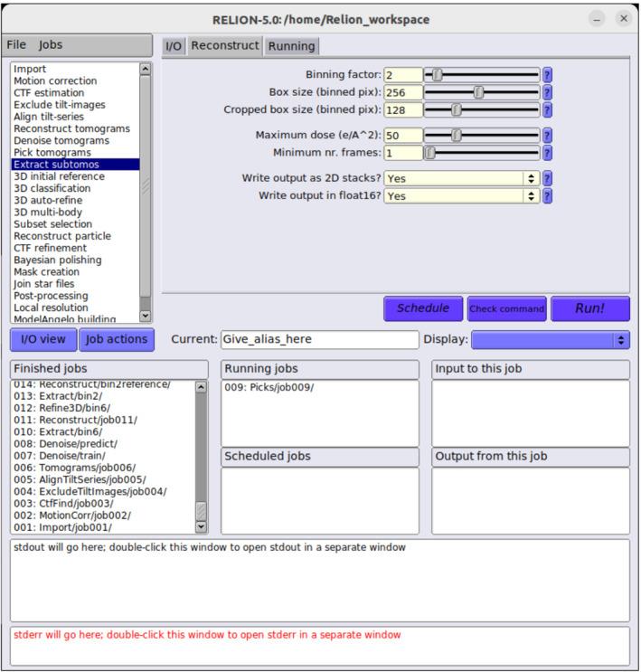Click job type list scroll up arrow
The width and height of the screenshot is (641, 672).
point(146,69)
